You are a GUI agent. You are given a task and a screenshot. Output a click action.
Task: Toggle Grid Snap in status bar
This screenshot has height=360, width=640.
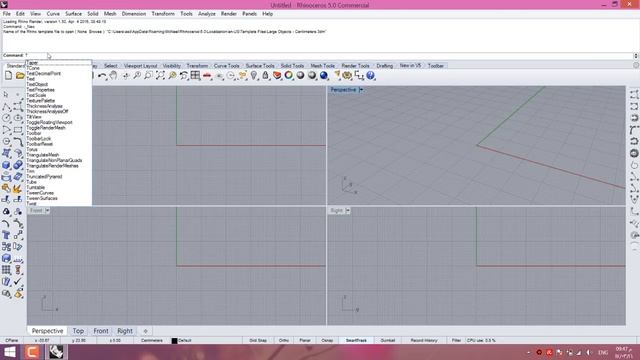(258, 340)
